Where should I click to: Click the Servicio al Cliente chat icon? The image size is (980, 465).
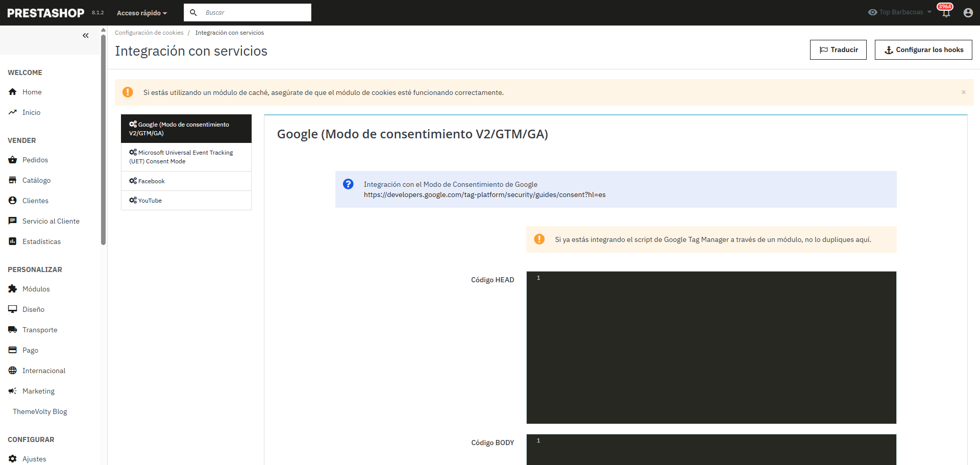point(13,221)
